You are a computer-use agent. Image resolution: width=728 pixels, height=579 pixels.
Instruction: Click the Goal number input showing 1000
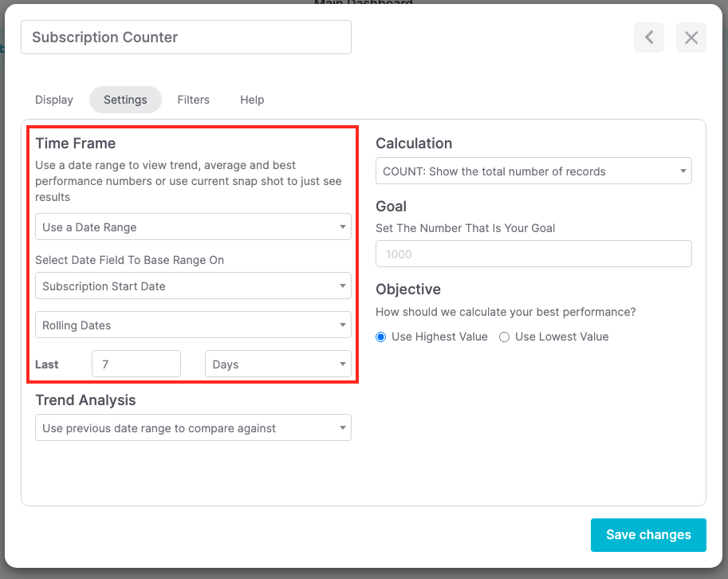coord(533,254)
